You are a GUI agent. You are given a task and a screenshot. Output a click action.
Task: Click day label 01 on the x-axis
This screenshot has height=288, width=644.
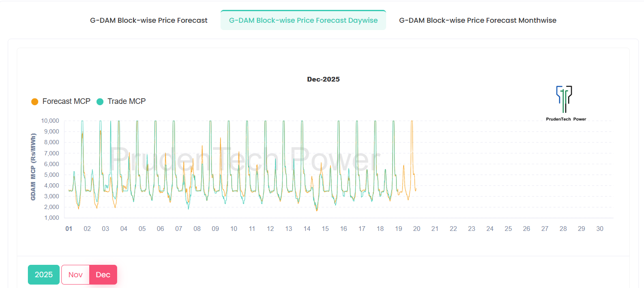(69, 228)
